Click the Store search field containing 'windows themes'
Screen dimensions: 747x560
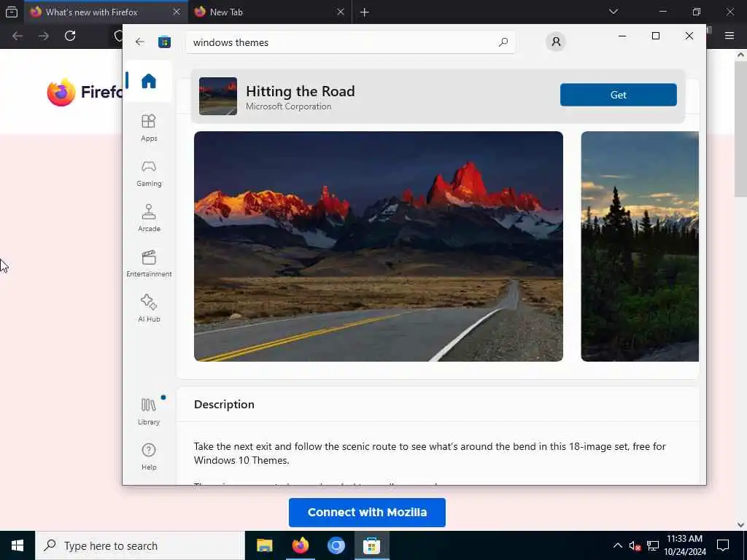tap(350, 42)
